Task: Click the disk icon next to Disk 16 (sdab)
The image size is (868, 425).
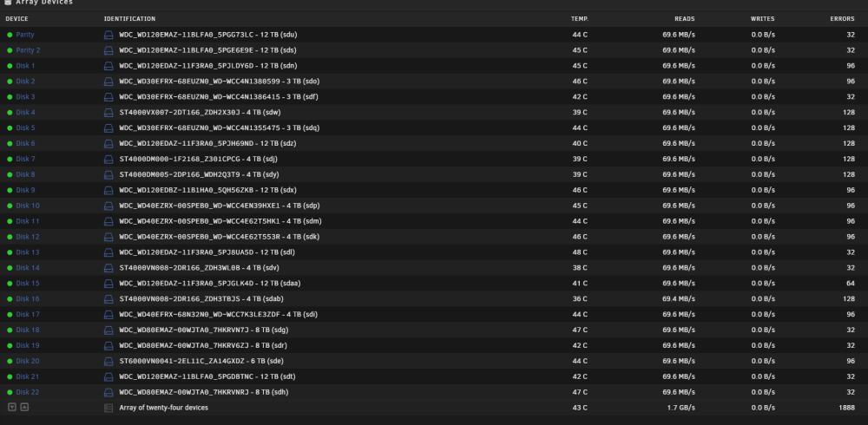Action: coord(108,299)
